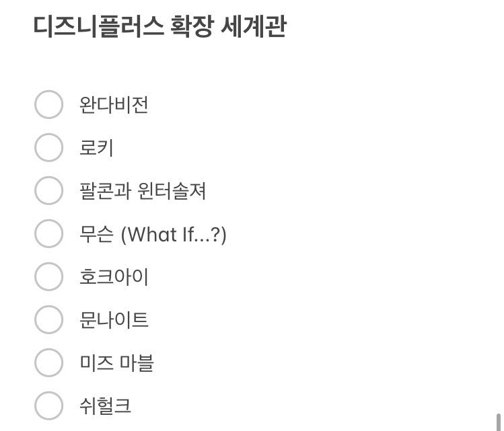
Task: Click the 쉬헐크 option label
Action: tap(105, 406)
